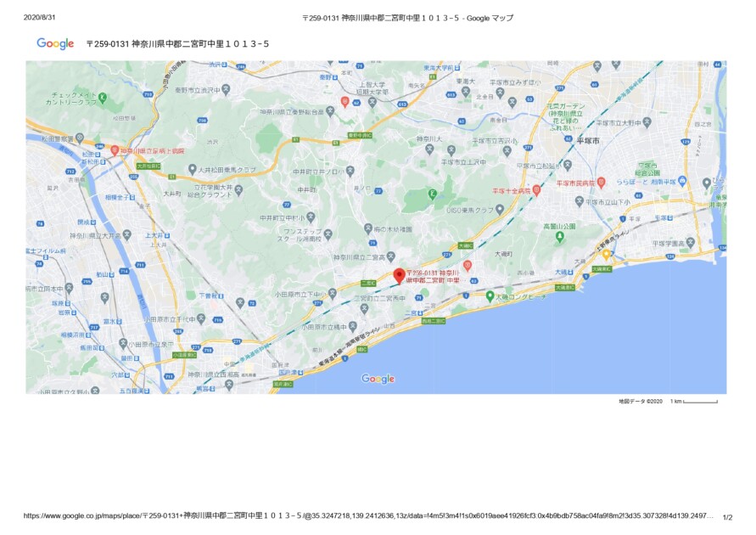Select the 小田原市立千代中 school marker

pos(201,319)
